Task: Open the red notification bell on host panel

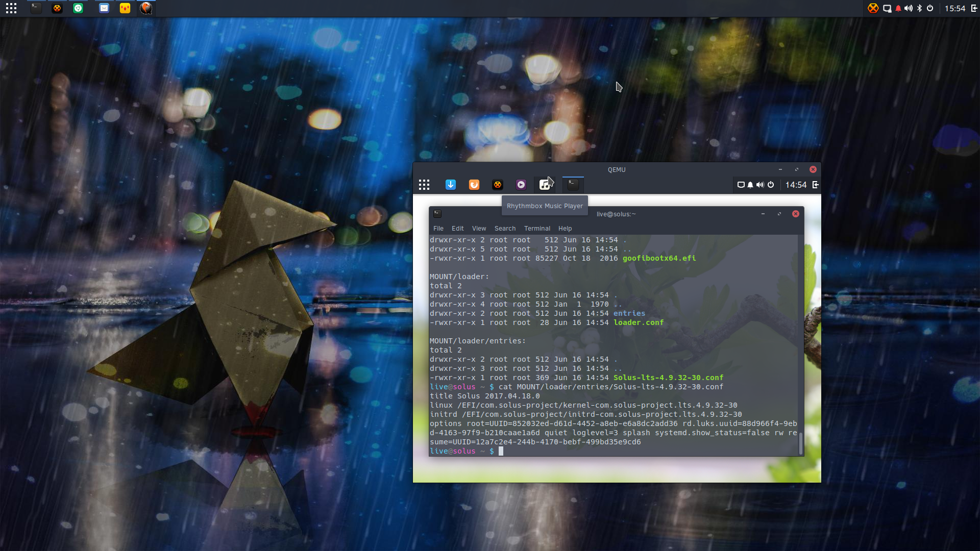Action: 898,8
